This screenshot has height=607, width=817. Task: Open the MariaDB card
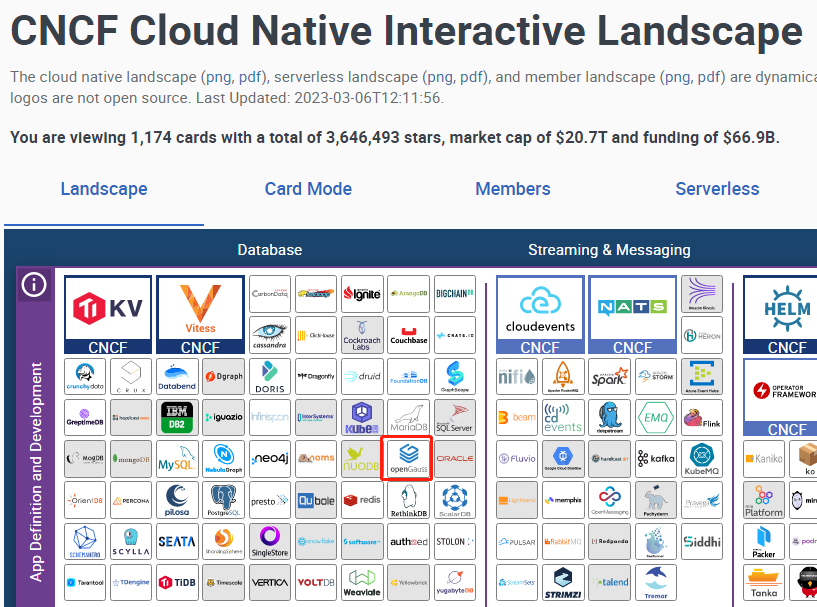click(x=408, y=417)
